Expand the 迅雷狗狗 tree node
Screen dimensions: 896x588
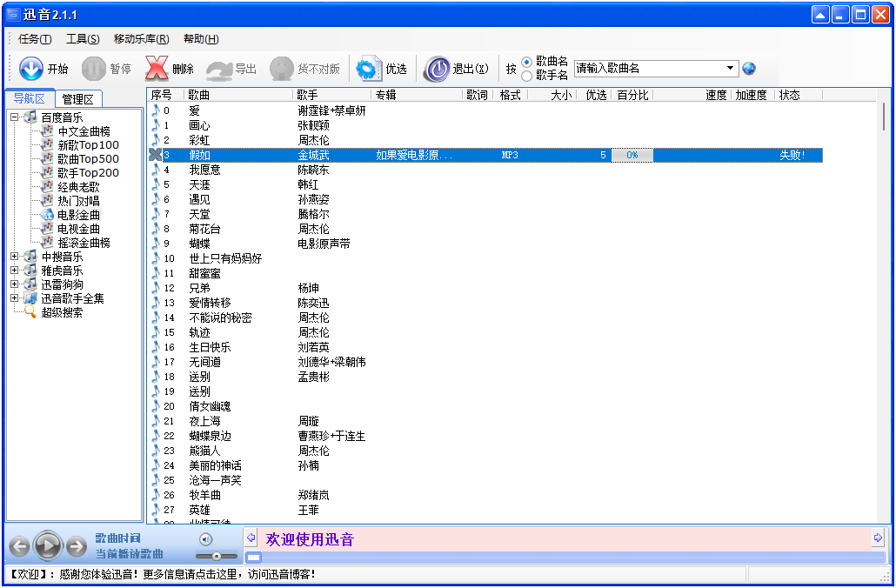[x=15, y=284]
